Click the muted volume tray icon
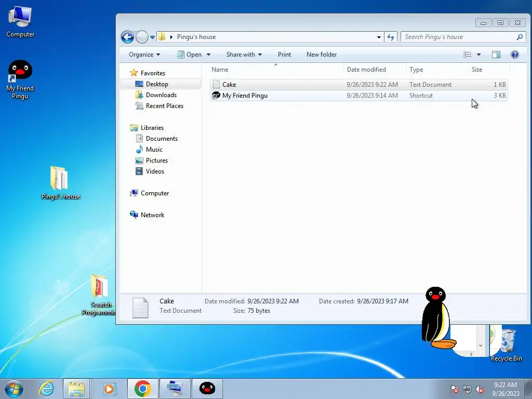Screen dimensions: 532x399 pyautogui.click(x=480, y=390)
